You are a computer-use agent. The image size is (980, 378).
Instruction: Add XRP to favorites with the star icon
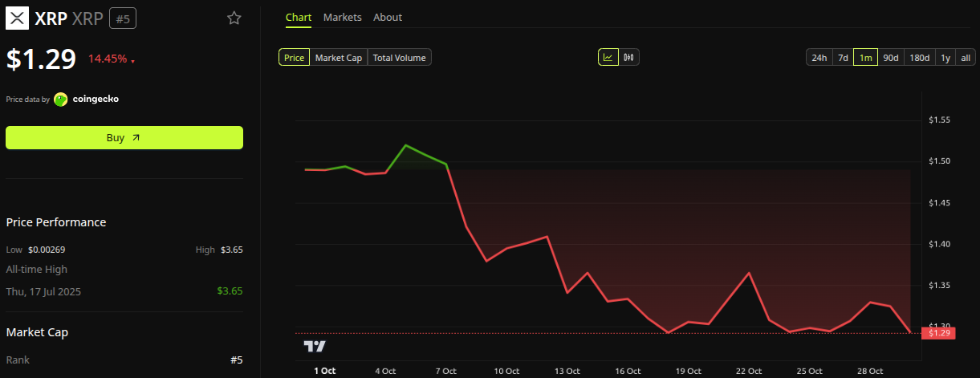tap(234, 18)
